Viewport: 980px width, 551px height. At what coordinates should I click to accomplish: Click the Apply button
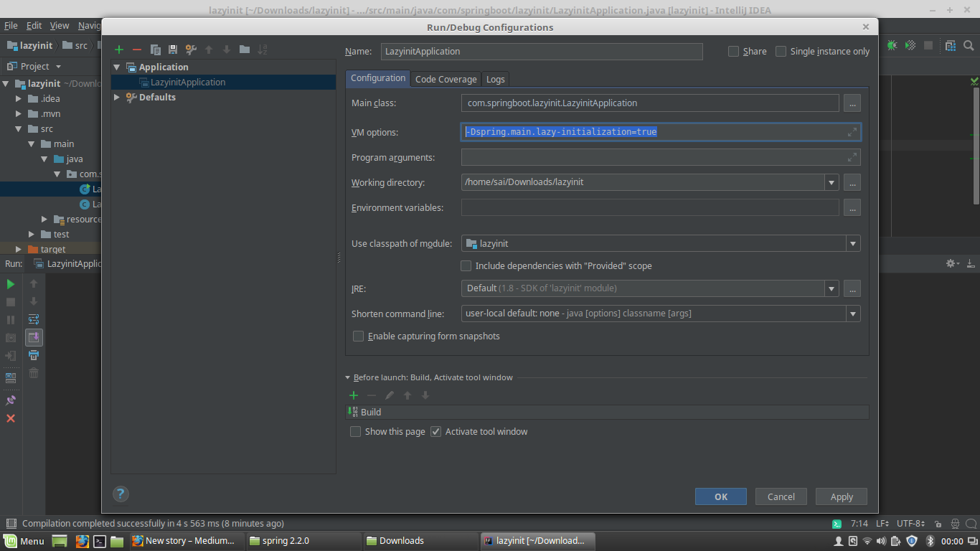(842, 496)
